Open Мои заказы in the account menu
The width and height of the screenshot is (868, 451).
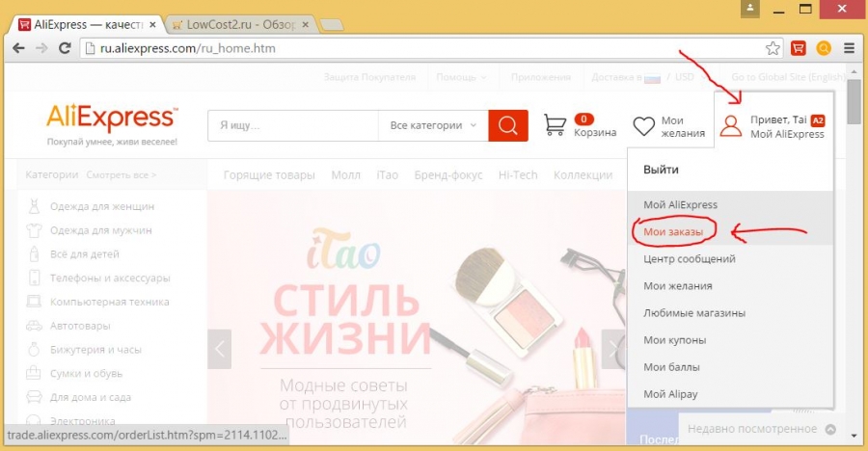[x=673, y=232]
